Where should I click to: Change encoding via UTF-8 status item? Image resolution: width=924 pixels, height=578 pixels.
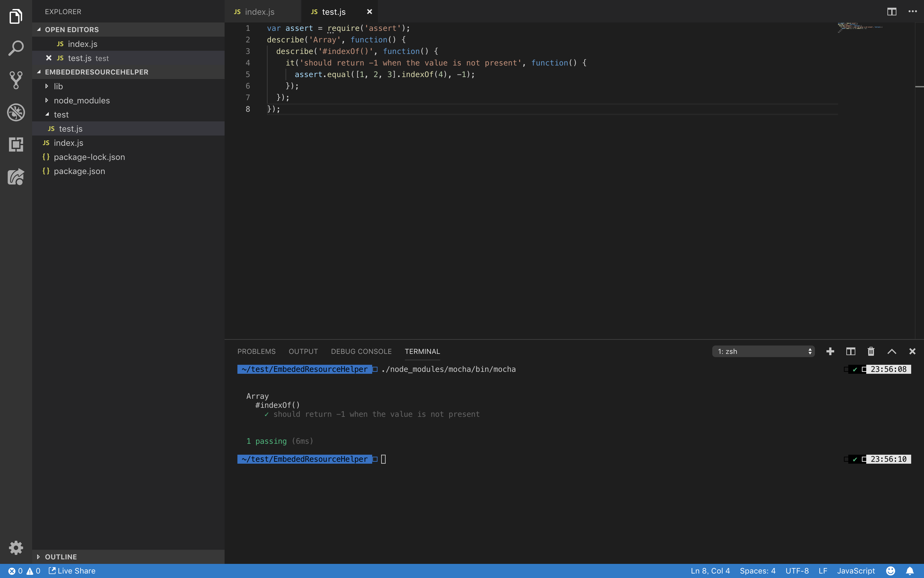797,571
